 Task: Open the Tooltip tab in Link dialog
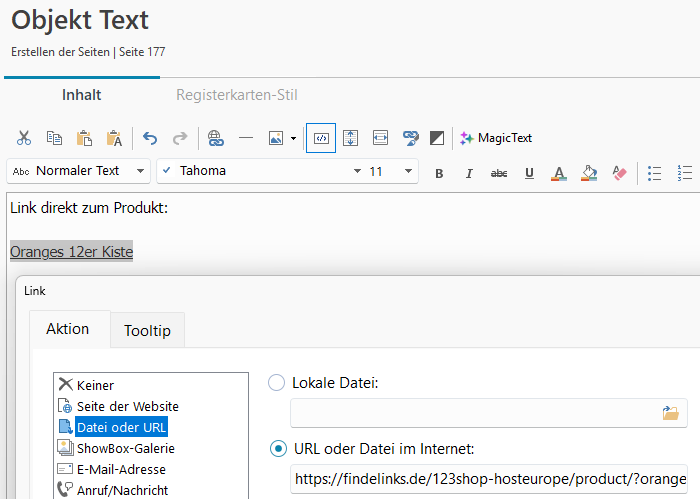point(147,330)
